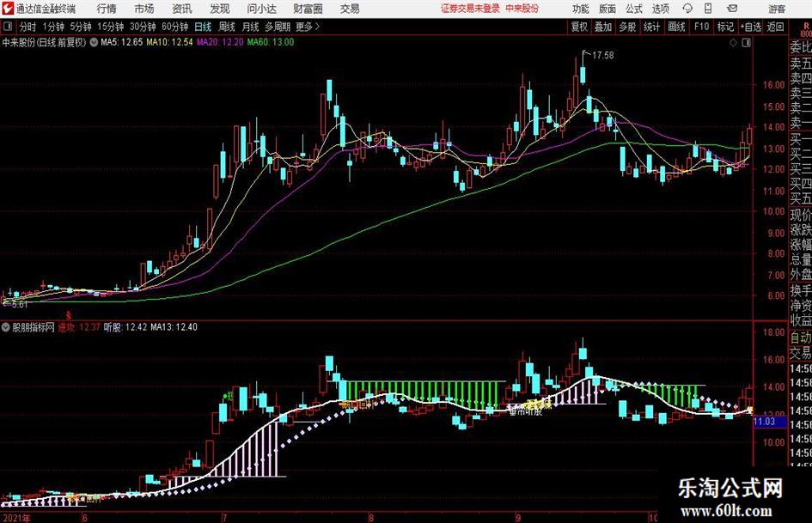Click the red R 1000 indicator icon
The height and width of the screenshot is (523, 812).
pos(806,28)
